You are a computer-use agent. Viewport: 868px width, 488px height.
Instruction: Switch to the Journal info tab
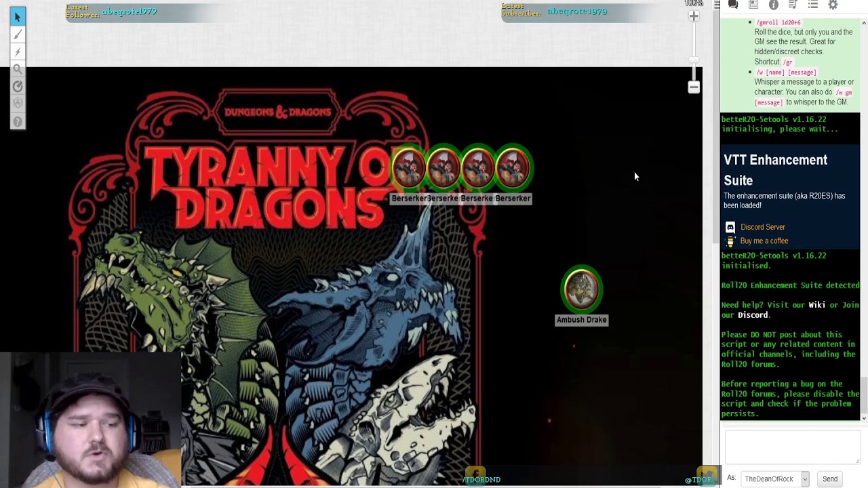(x=774, y=5)
